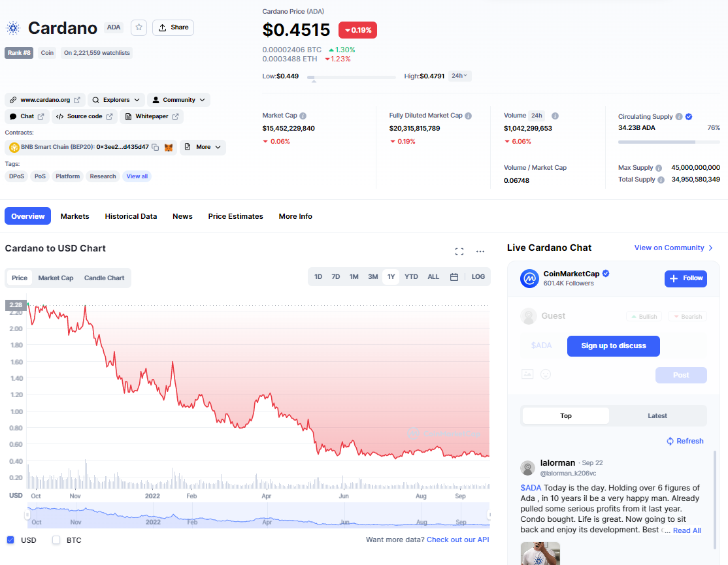This screenshot has height=565, width=728.
Task: Click the verified circulating supply badge
Action: (x=689, y=117)
